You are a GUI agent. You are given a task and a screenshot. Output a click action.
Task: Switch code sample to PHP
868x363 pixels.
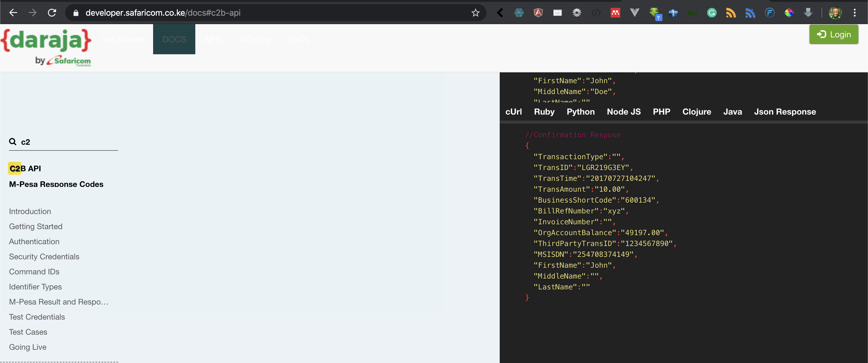coord(661,112)
